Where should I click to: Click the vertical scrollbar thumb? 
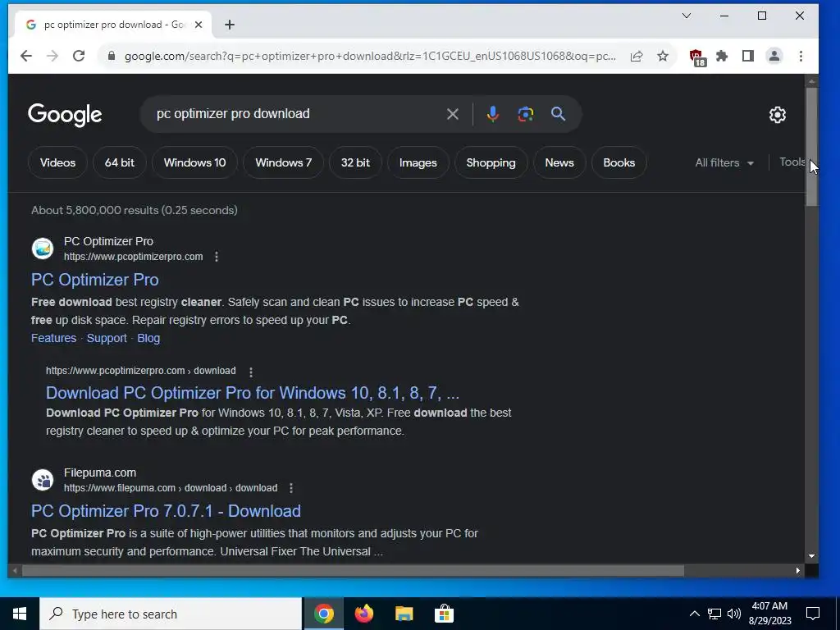pos(811,146)
